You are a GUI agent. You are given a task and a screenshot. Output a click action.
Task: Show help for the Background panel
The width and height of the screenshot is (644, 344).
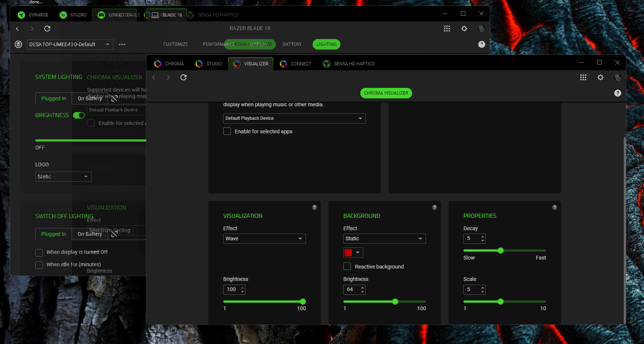click(435, 207)
